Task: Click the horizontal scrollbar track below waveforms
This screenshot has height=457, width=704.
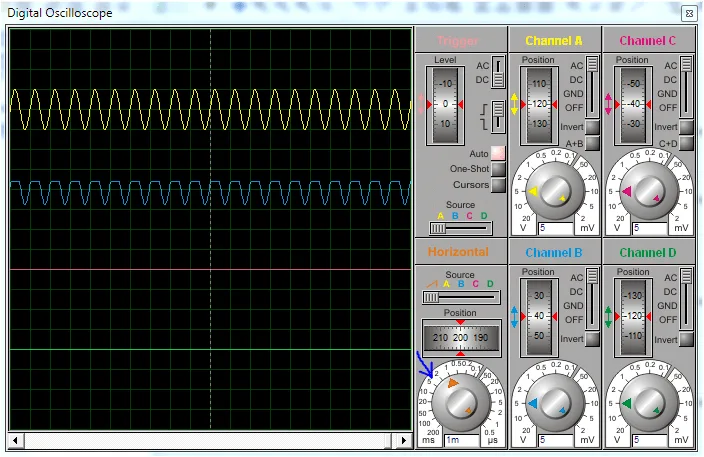Action: pos(210,440)
